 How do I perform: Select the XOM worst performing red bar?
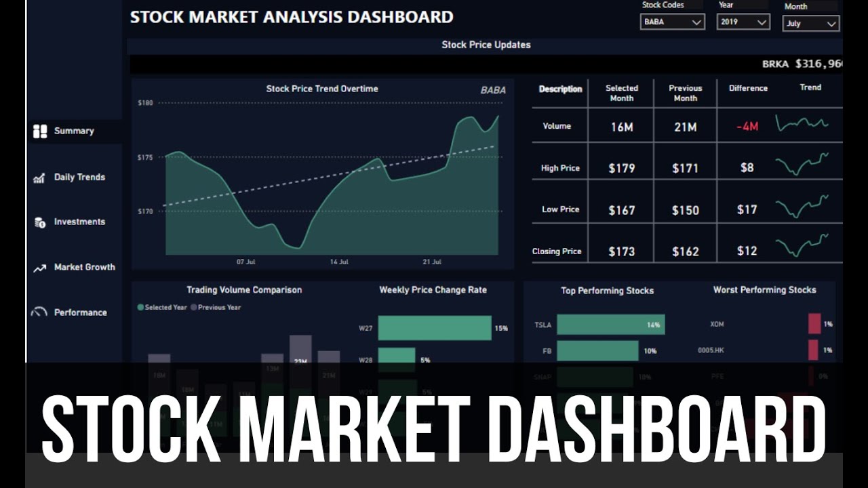pyautogui.click(x=814, y=324)
